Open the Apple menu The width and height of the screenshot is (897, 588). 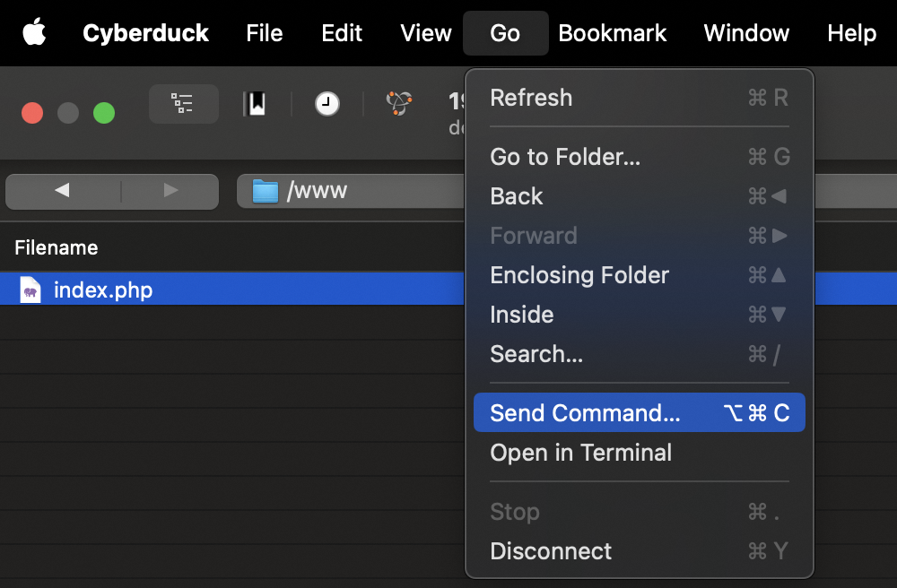tap(34, 33)
